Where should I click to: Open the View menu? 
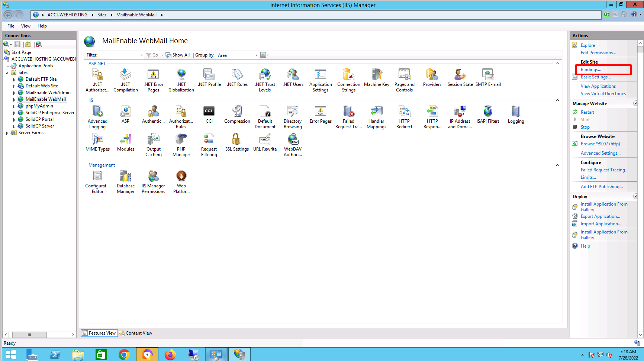pyautogui.click(x=26, y=26)
